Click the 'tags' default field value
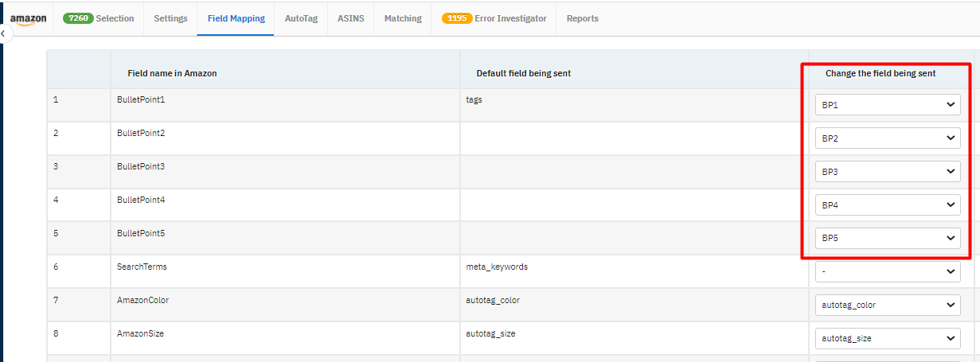Viewport: 980px width, 362px height. point(474,100)
